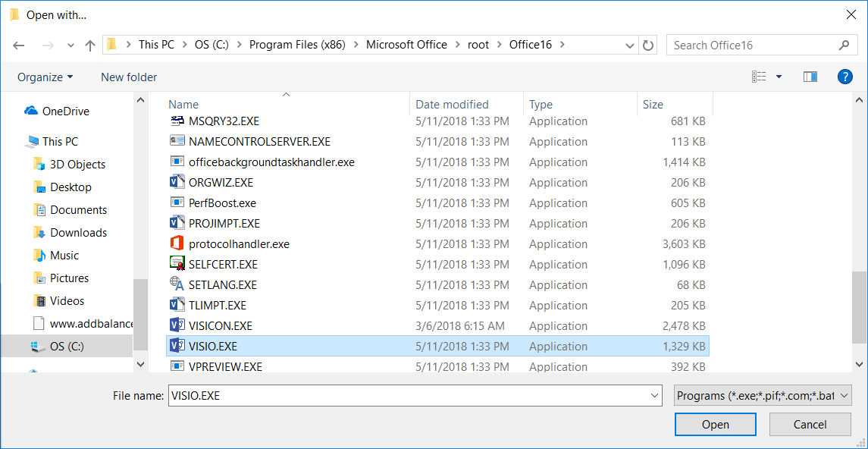868x449 pixels.
Task: Click the protocolhandler.exe Office icon
Action: pyautogui.click(x=177, y=243)
